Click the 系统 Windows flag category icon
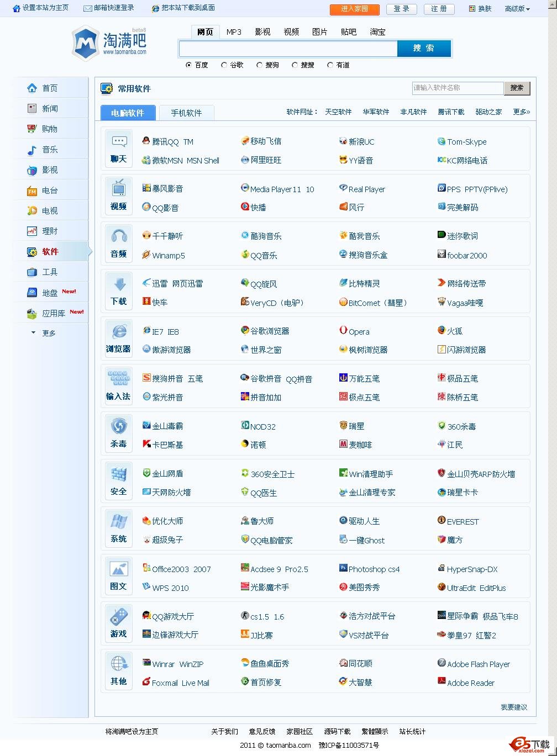The image size is (557, 756). point(119,521)
